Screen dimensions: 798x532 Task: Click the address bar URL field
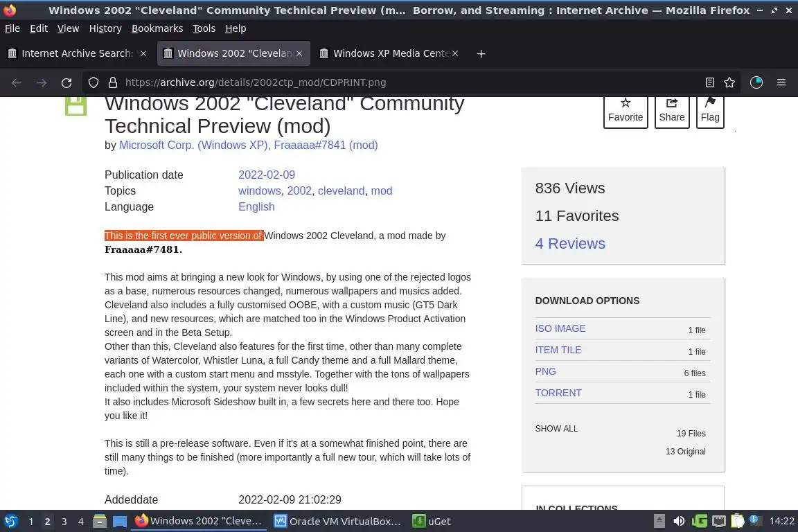pos(412,82)
